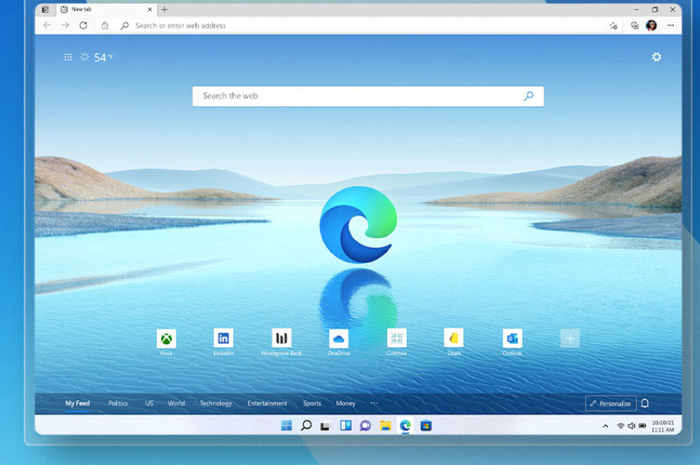Open the Collections icon
700x465 pixels.
coord(634,25)
